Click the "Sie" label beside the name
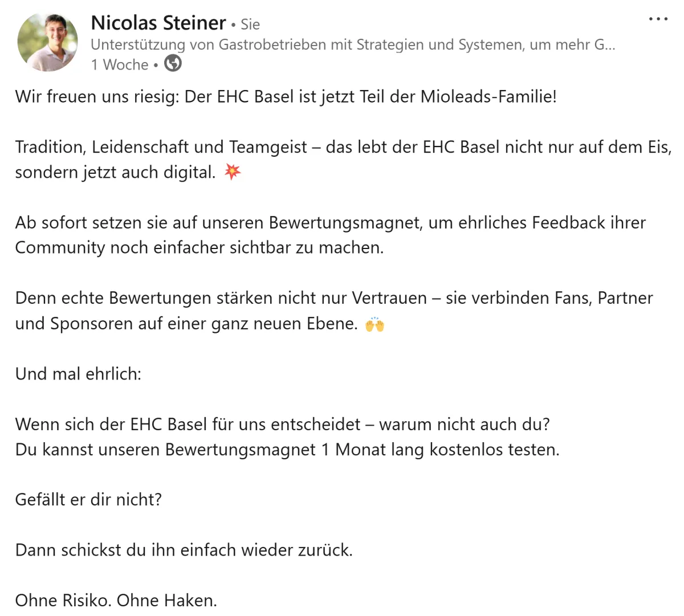 [x=250, y=25]
